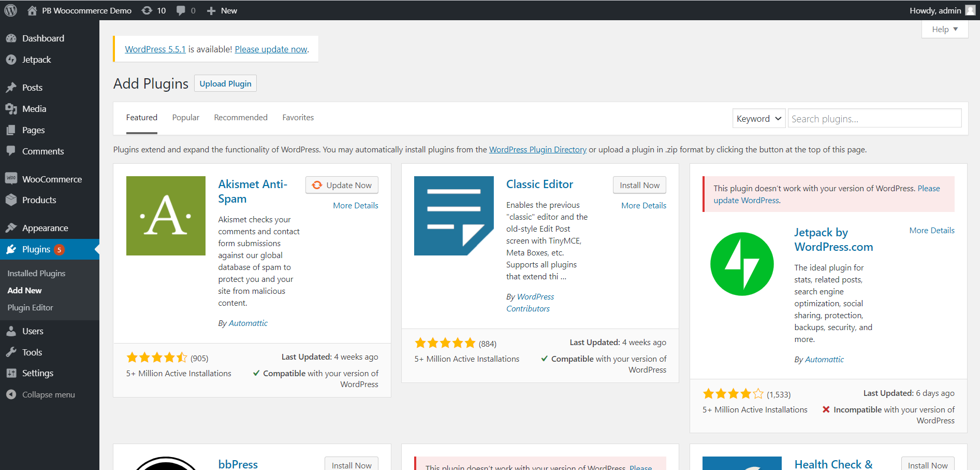Click Update Now for Akismet
Viewport: 980px width, 470px height.
[342, 185]
